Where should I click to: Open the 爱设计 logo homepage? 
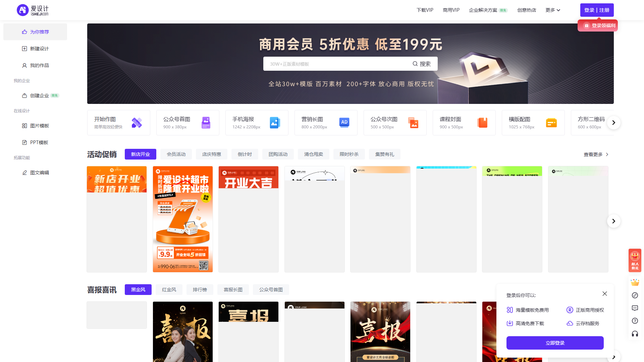point(33,10)
